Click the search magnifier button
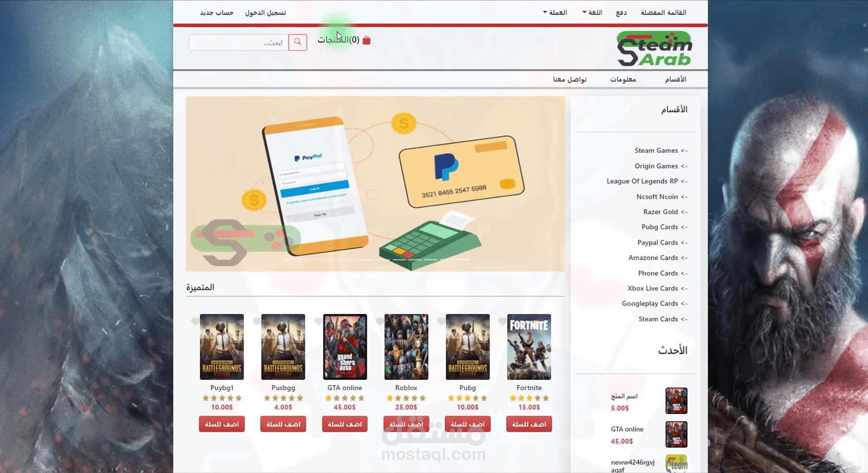 (297, 42)
